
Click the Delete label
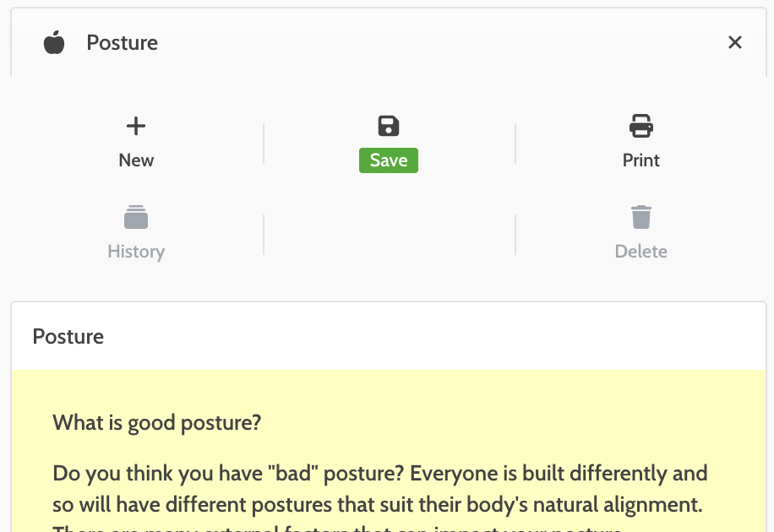[x=640, y=252]
